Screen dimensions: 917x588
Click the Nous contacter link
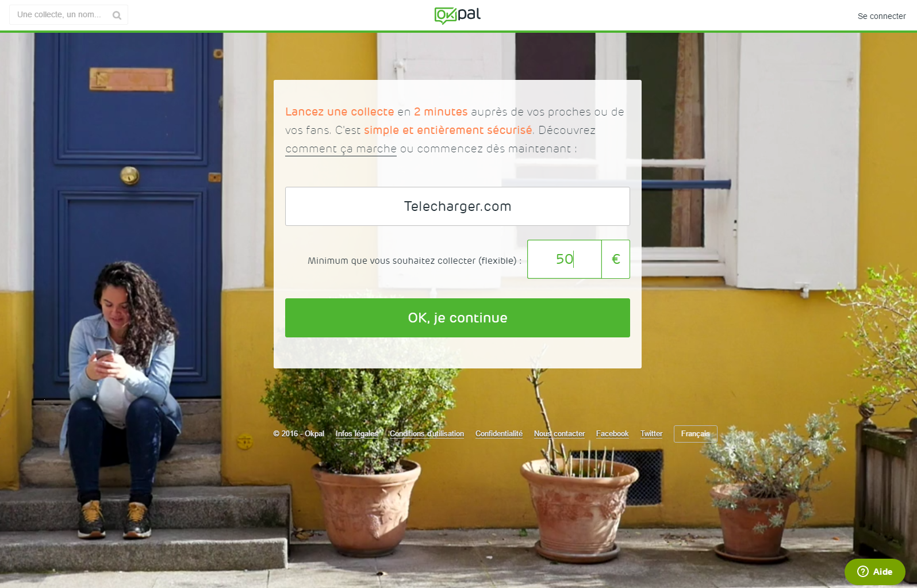click(559, 434)
